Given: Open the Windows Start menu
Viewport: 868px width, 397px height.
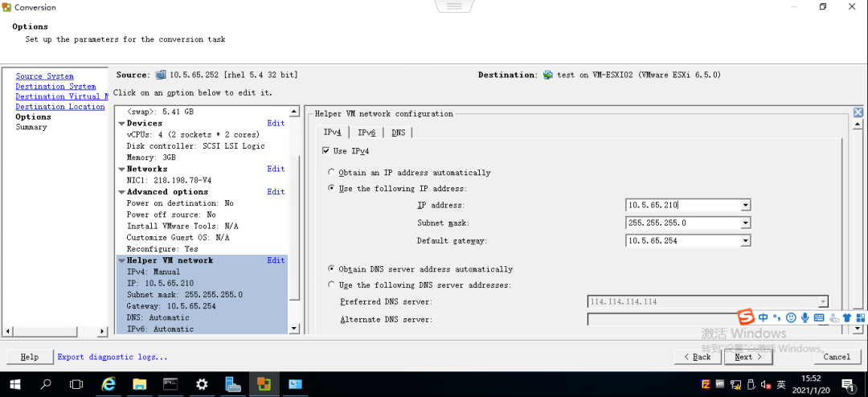Looking at the screenshot, I should click(15, 384).
